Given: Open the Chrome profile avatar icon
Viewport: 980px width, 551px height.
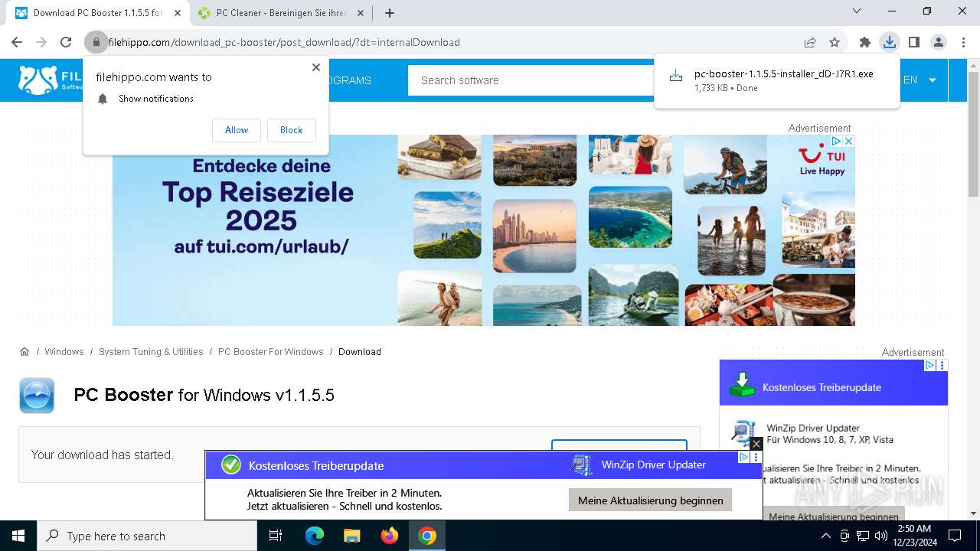Looking at the screenshot, I should pos(938,42).
